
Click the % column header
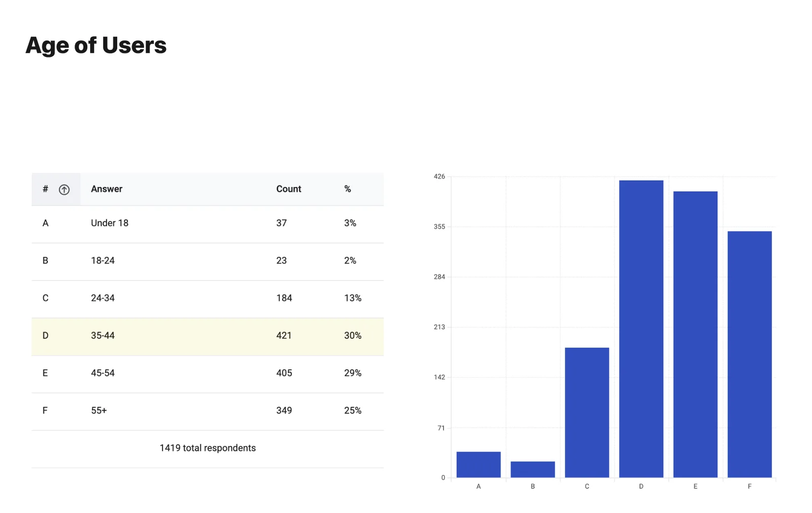348,189
